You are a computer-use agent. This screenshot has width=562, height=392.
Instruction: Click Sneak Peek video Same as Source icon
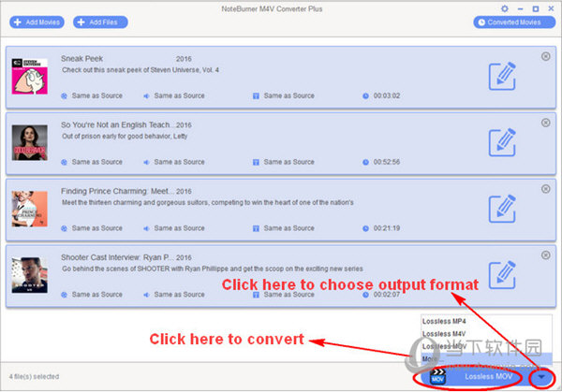(x=64, y=96)
